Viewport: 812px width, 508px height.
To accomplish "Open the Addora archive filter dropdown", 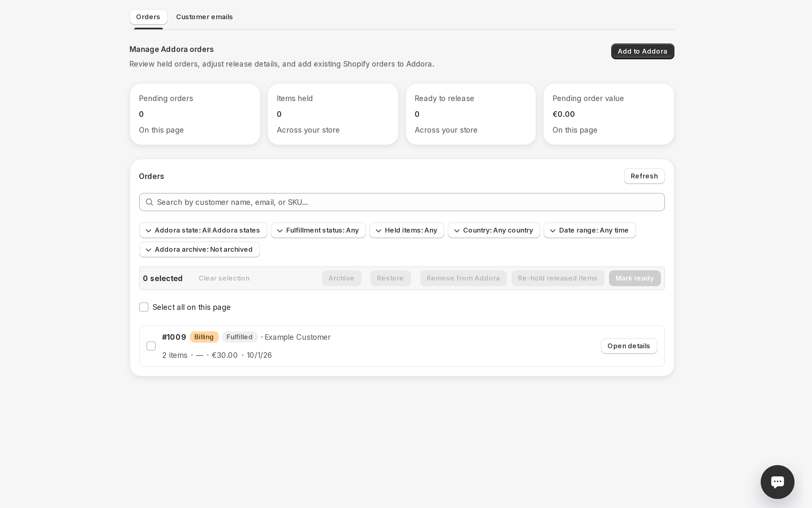I will pos(200,250).
